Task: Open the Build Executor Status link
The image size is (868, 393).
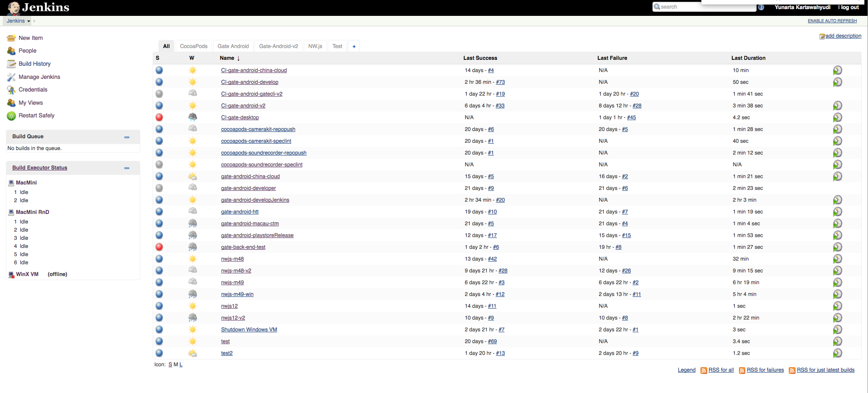Action: (x=39, y=168)
